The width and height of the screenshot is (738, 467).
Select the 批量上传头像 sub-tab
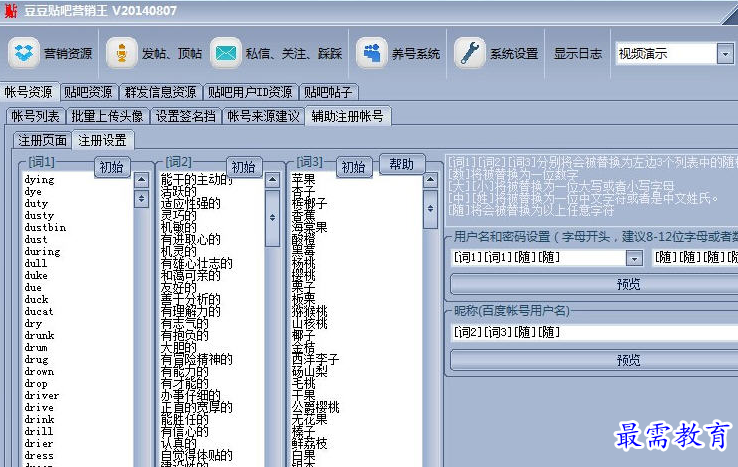click(x=107, y=116)
